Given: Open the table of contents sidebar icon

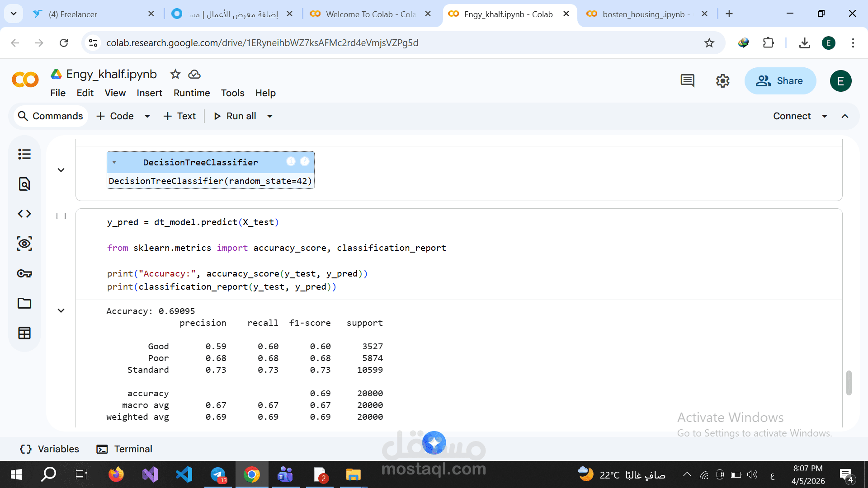Looking at the screenshot, I should pos(24,154).
